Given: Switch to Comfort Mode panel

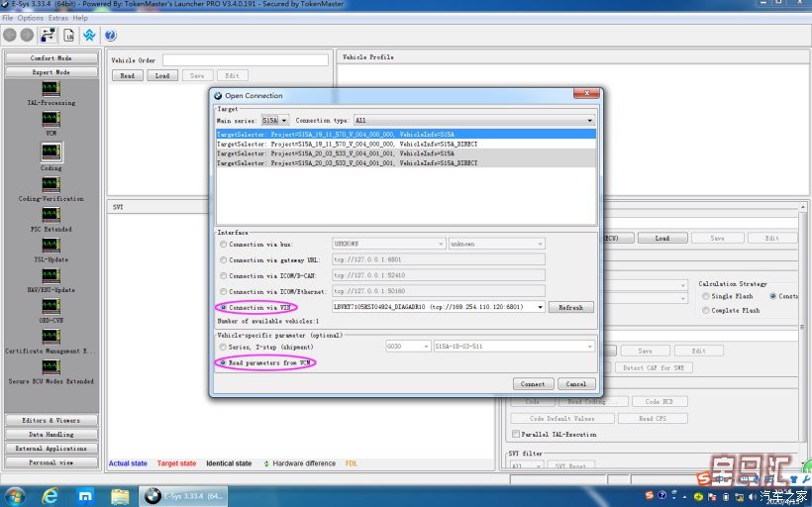Looking at the screenshot, I should coord(51,58).
